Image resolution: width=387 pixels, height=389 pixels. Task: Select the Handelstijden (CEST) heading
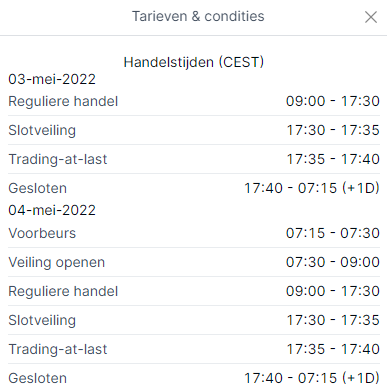coord(194,62)
